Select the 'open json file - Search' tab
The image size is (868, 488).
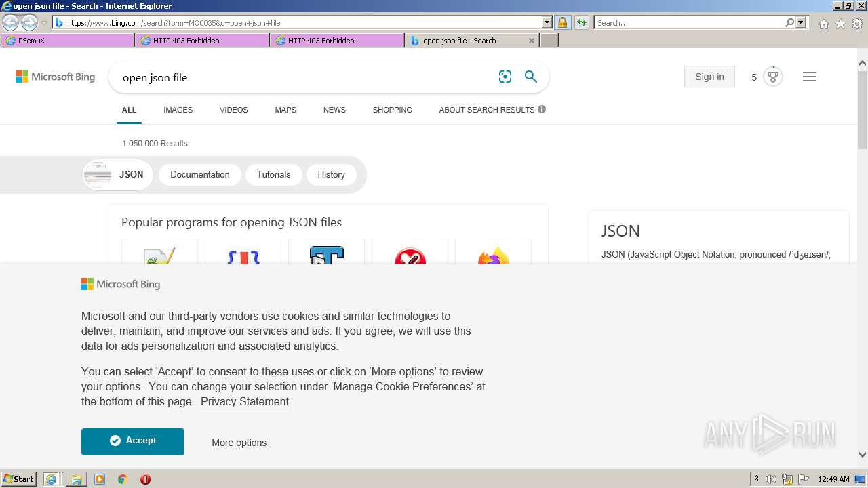[x=466, y=41]
